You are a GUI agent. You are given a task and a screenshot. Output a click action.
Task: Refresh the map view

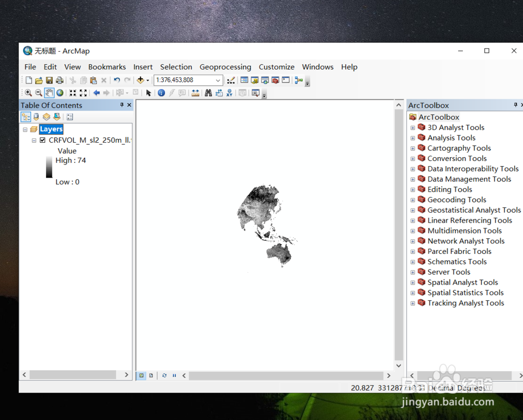click(x=164, y=376)
